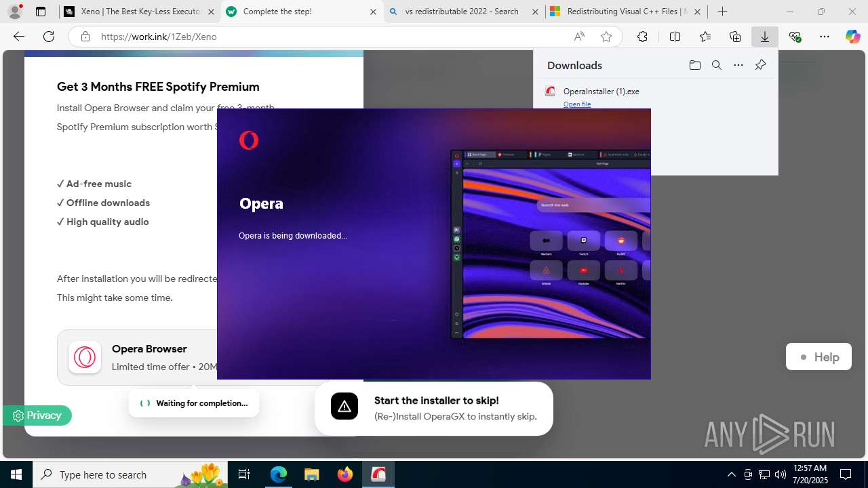Select the Opera Browser offer title
Viewport: 868px width, 488px height.
pos(149,348)
